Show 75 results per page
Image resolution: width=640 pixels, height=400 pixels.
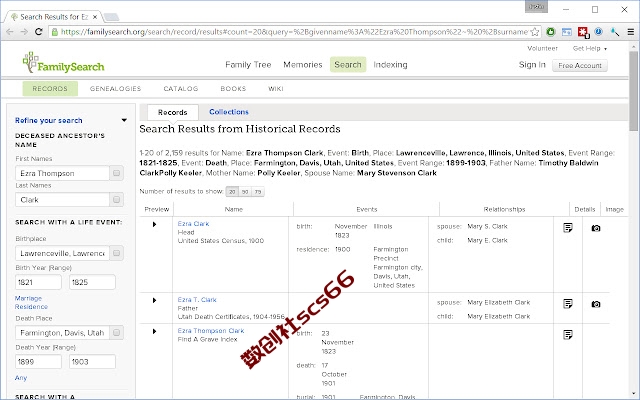pos(258,192)
